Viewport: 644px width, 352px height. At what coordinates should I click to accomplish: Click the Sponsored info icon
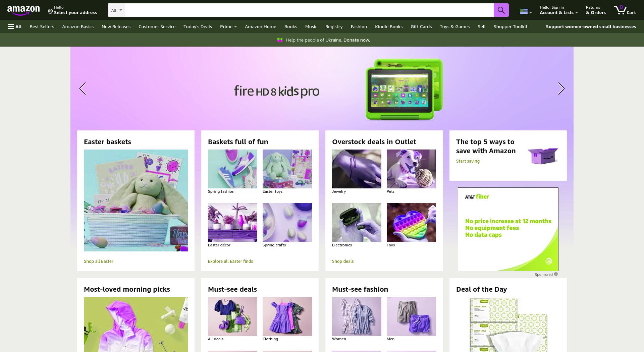(x=556, y=274)
